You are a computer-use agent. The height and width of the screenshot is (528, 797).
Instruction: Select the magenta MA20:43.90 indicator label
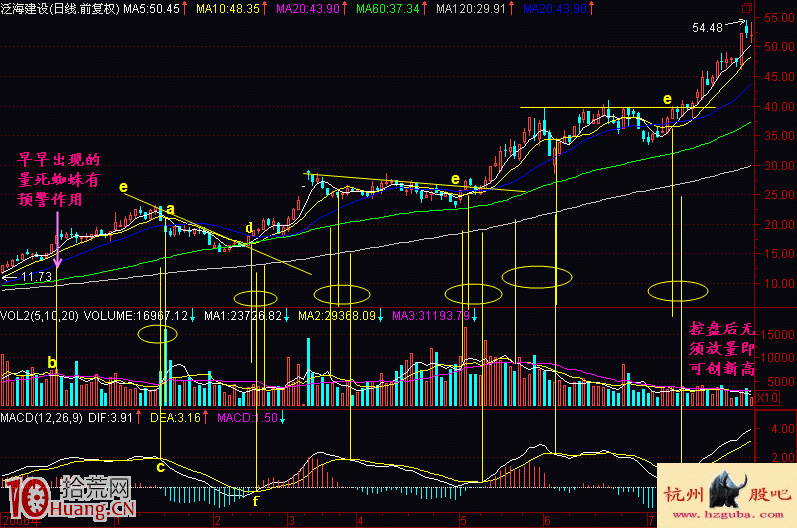[x=308, y=9]
